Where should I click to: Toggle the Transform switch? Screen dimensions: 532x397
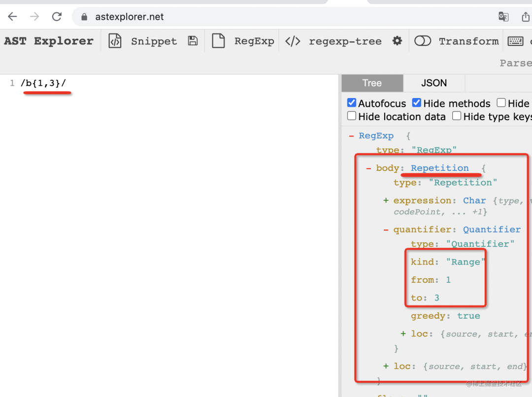[x=423, y=41]
